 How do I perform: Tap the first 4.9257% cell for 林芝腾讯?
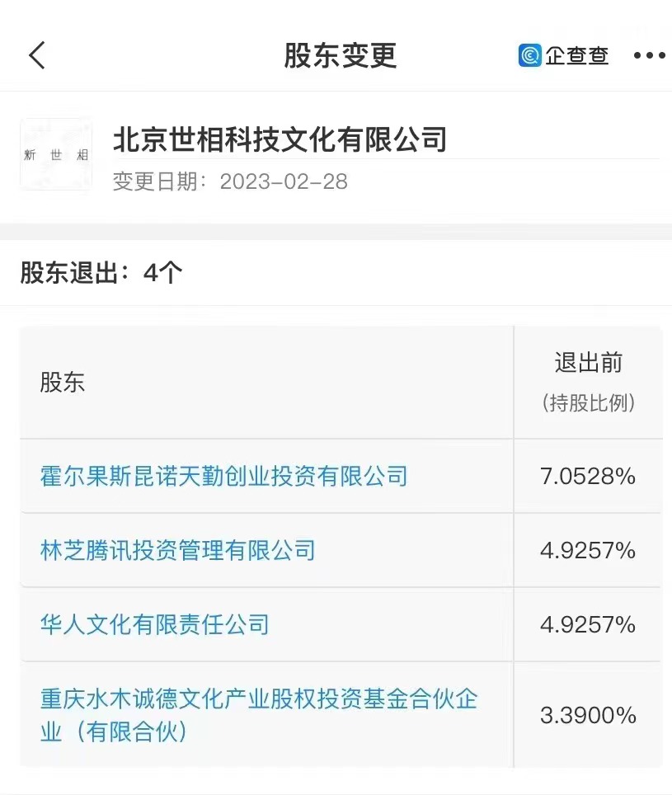[x=587, y=550]
